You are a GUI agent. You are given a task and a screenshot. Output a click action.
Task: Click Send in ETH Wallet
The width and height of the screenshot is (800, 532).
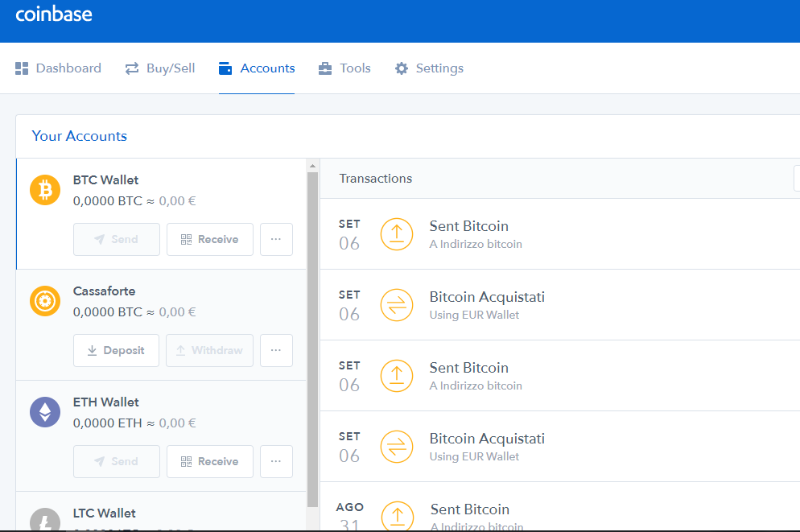click(117, 462)
